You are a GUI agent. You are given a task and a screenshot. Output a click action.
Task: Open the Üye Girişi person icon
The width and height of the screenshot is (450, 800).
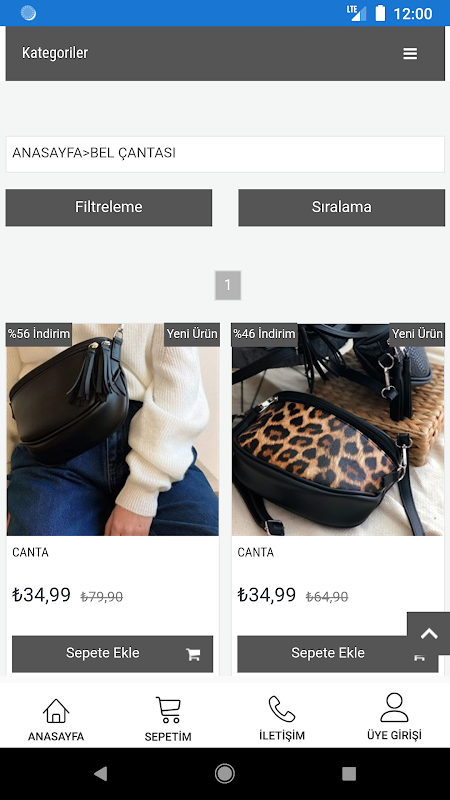click(394, 707)
